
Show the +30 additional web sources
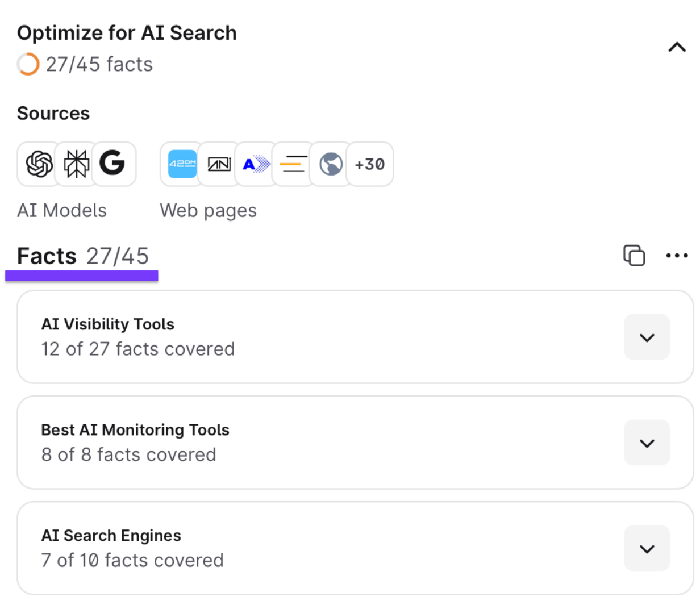tap(370, 164)
